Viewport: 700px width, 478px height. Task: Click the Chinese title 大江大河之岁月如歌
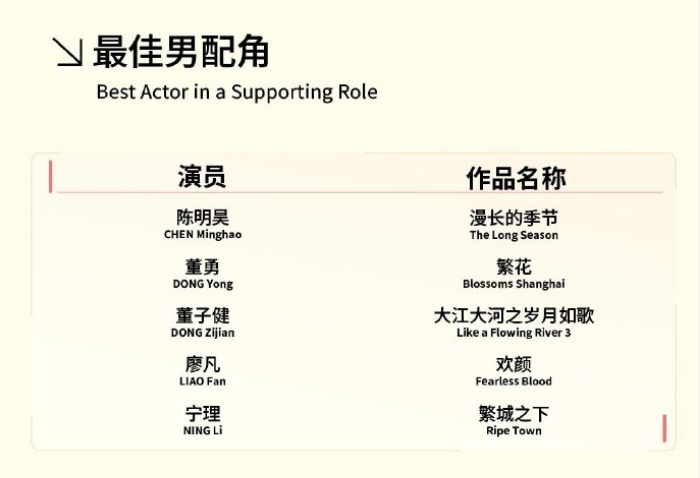coord(514,316)
